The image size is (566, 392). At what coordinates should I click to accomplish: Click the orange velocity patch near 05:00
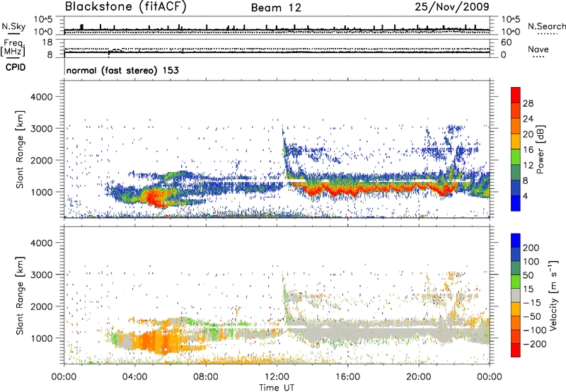155,340
